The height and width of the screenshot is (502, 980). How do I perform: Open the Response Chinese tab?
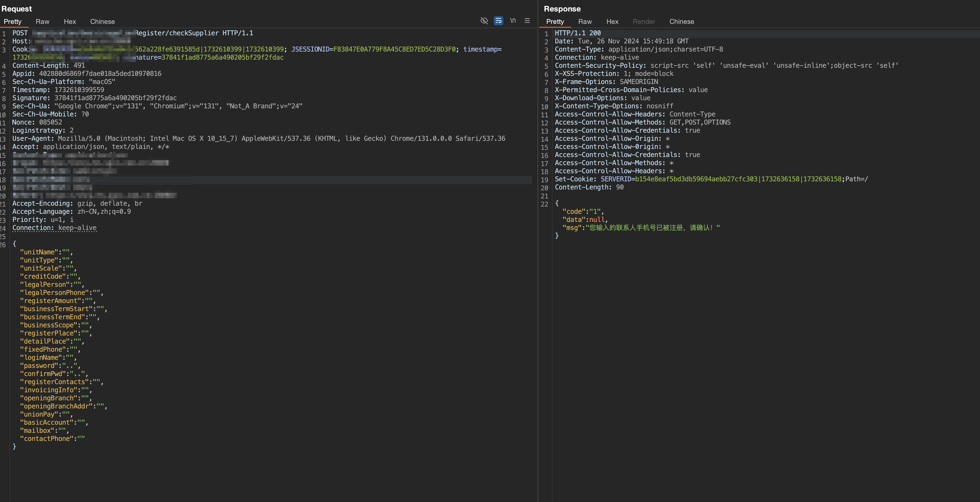(682, 22)
